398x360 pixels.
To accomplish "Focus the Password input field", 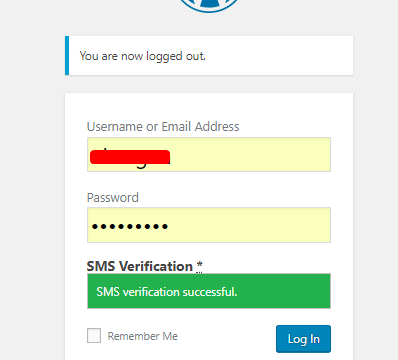I will [x=209, y=225].
